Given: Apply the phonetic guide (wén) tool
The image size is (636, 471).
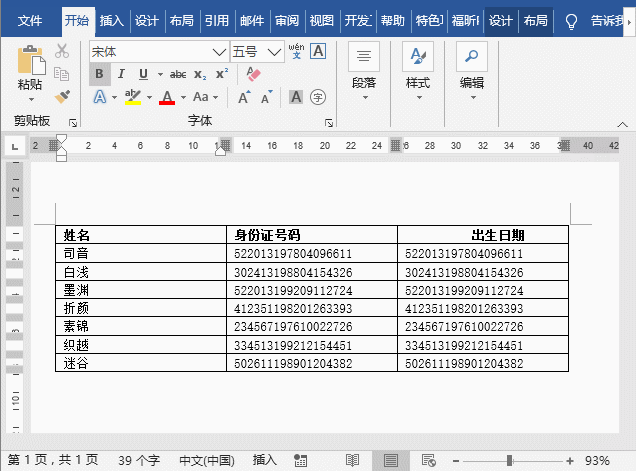Looking at the screenshot, I should [x=297, y=52].
